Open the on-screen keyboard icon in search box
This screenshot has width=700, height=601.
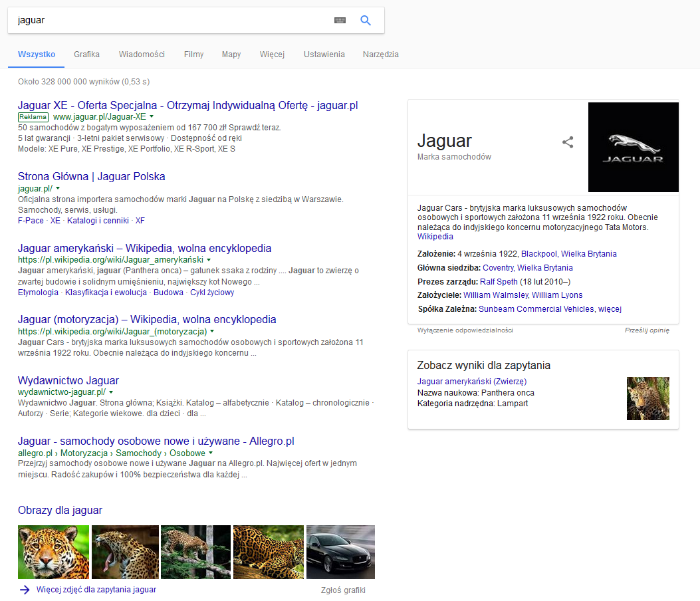click(x=340, y=20)
